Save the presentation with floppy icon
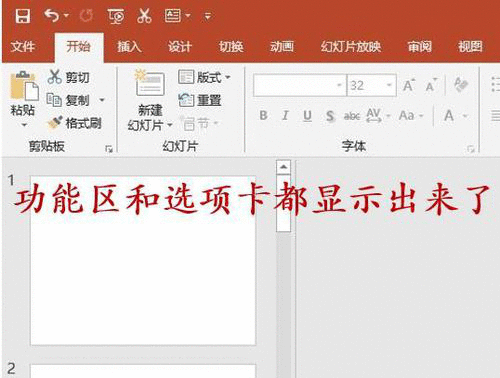500x378 pixels. (22, 16)
